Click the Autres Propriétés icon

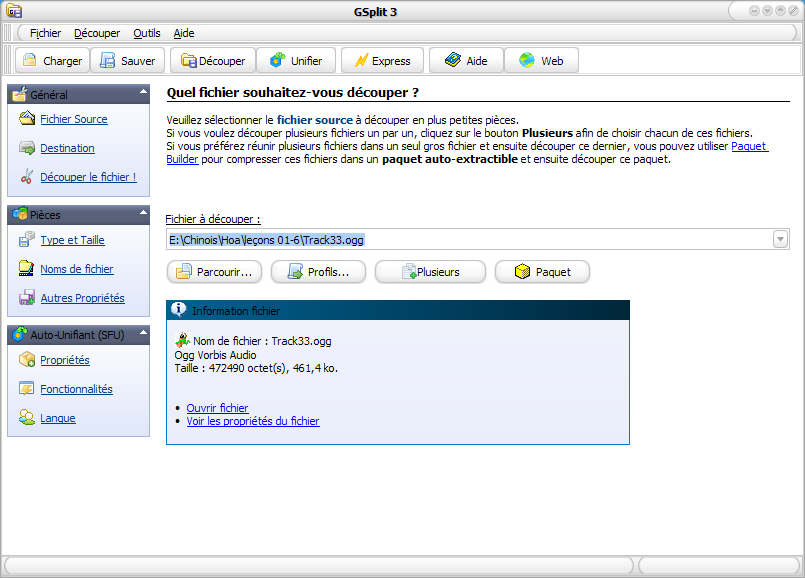click(x=27, y=298)
